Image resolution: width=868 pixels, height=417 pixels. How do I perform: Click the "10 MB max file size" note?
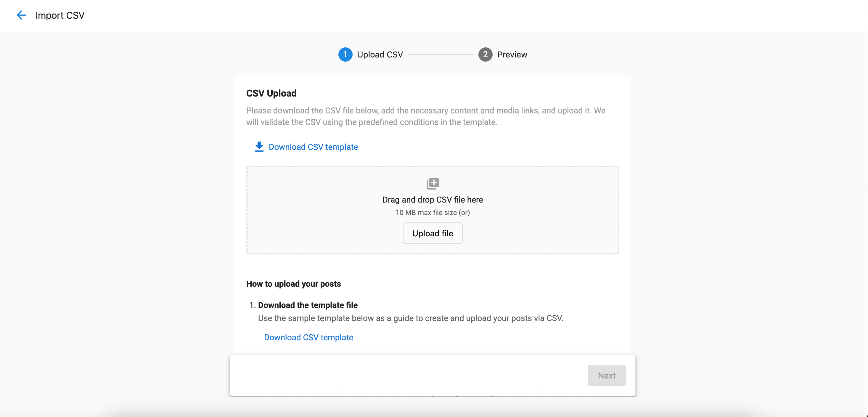426,213
